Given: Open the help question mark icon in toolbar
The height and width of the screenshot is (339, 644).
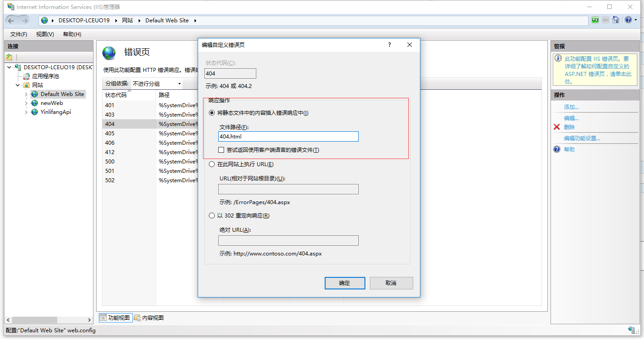Looking at the screenshot, I should point(628,20).
